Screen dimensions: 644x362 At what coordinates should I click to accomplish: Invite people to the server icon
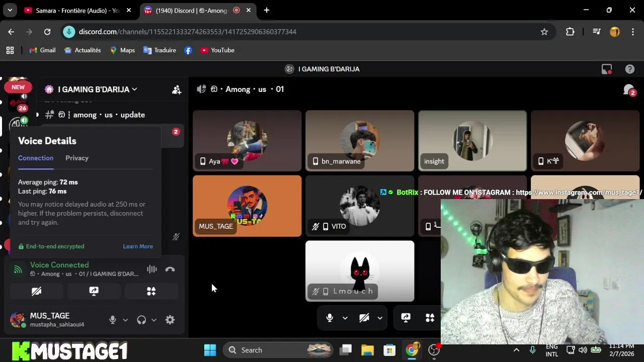click(x=177, y=89)
